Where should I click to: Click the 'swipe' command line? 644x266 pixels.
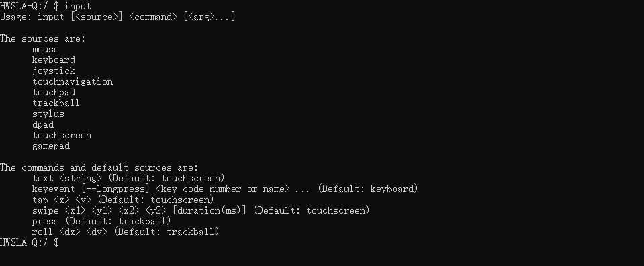point(201,210)
